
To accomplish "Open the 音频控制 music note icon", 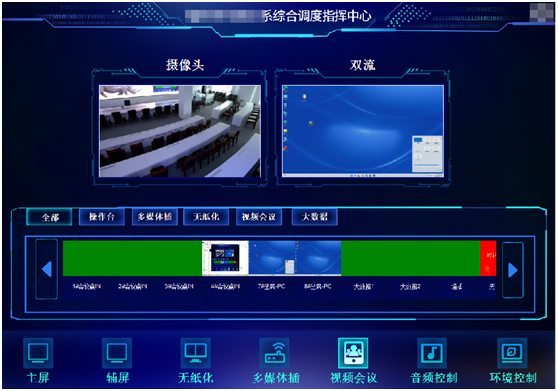I will pyautogui.click(x=432, y=353).
